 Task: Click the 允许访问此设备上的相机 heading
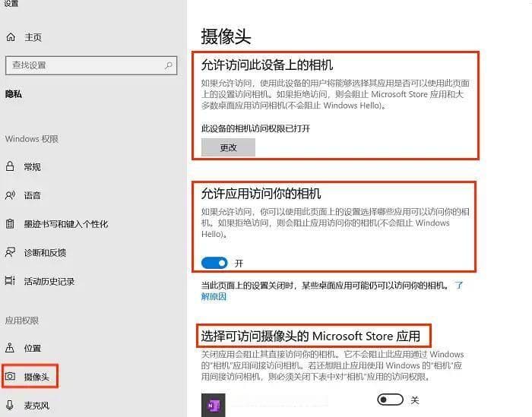pos(267,65)
